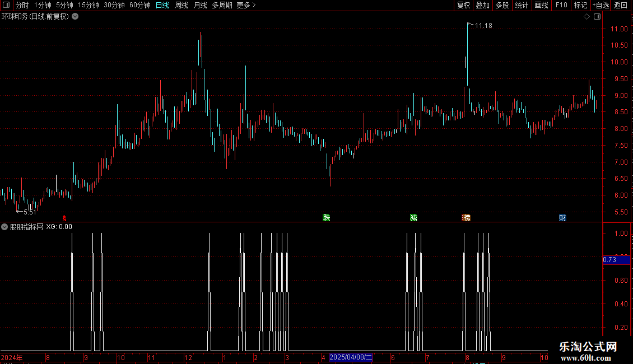The image size is (633, 364).
Task: Click the 5.51 low price label
Action: click(30, 212)
